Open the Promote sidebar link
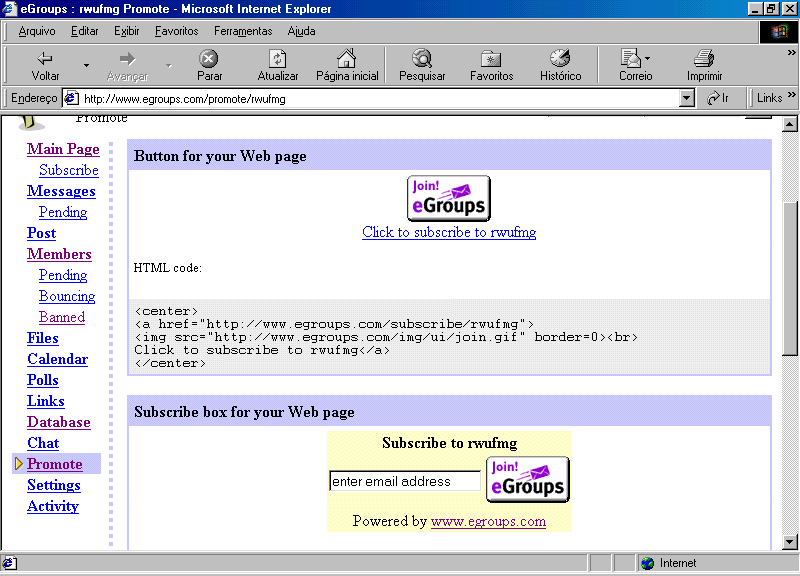 pos(55,464)
